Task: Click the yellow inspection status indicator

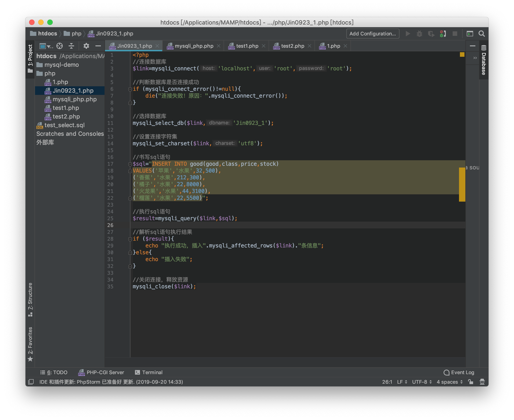Action: pos(462,55)
